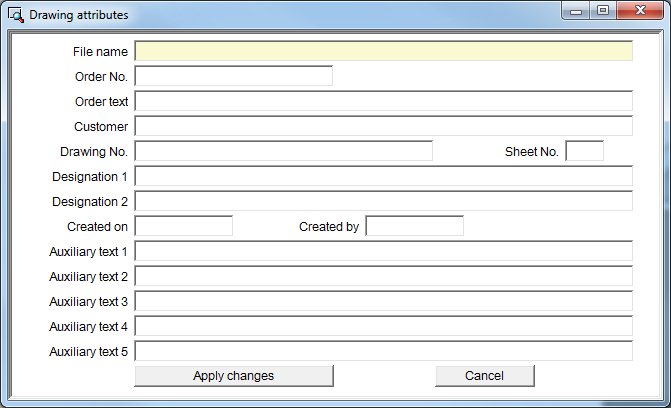The image size is (671, 408).
Task: Click into Auxiliary text 3 field
Action: click(383, 301)
